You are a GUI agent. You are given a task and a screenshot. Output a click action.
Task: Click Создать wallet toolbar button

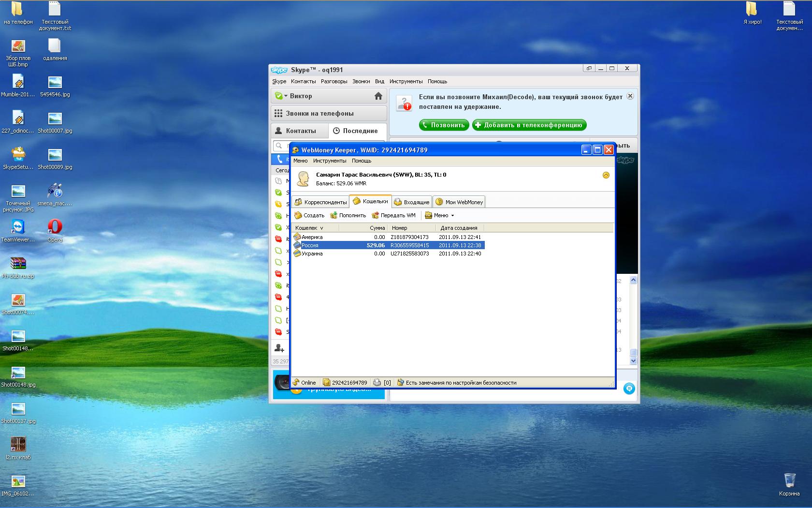309,215
